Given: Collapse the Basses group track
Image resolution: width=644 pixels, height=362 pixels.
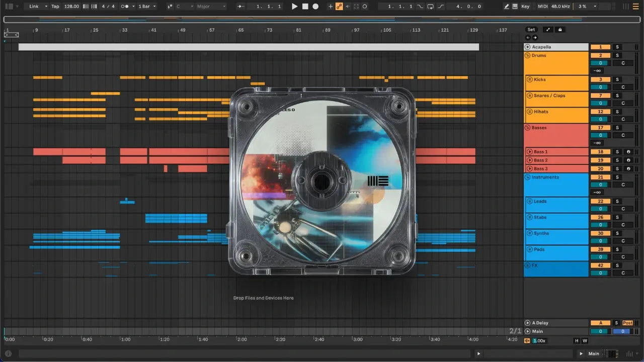Looking at the screenshot, I should [x=528, y=128].
